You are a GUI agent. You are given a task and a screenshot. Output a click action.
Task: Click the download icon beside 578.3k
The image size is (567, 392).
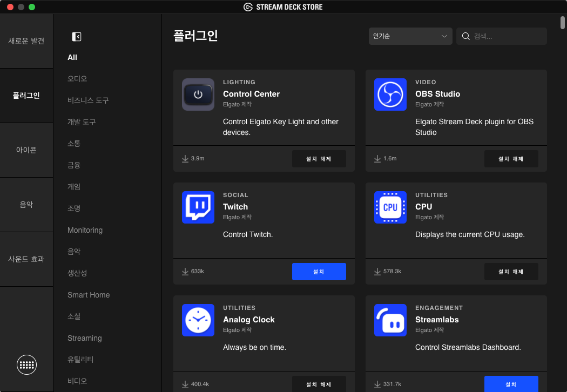coord(377,272)
